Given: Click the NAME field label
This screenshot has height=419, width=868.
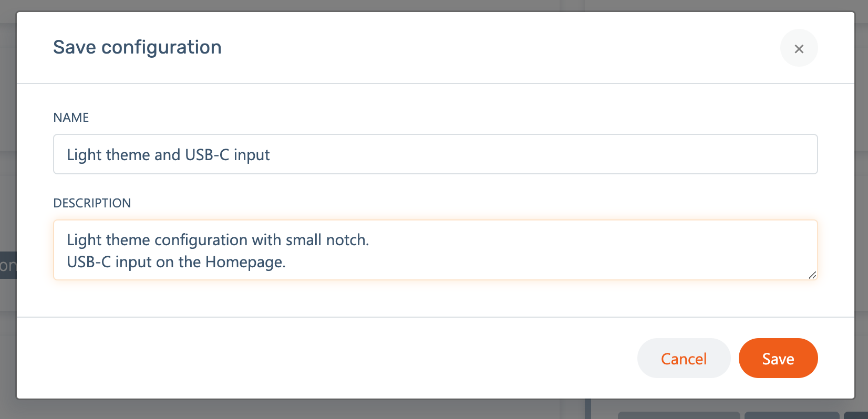Looking at the screenshot, I should tap(71, 118).
